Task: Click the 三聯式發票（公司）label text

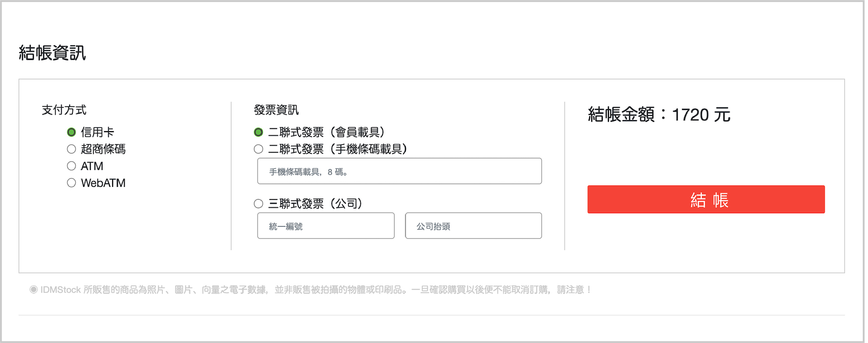Action: point(316,204)
